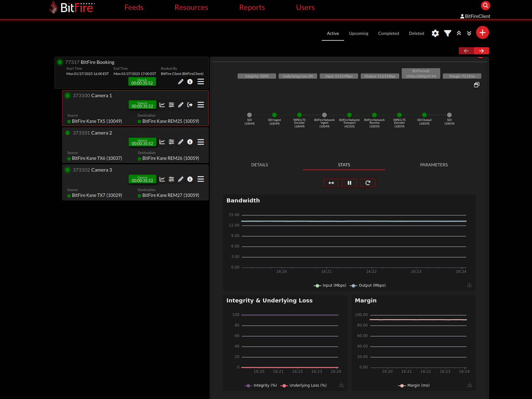Expand all feeds with the double-down chevron

[469, 33]
